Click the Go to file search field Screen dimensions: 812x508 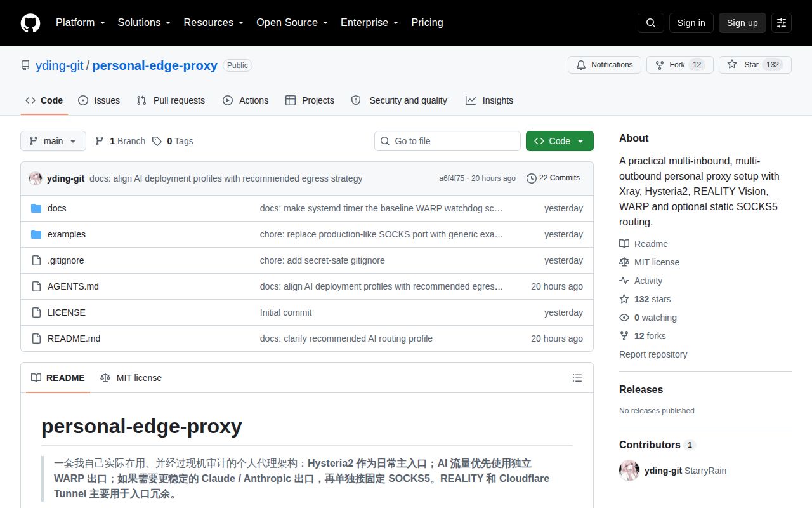click(x=447, y=141)
